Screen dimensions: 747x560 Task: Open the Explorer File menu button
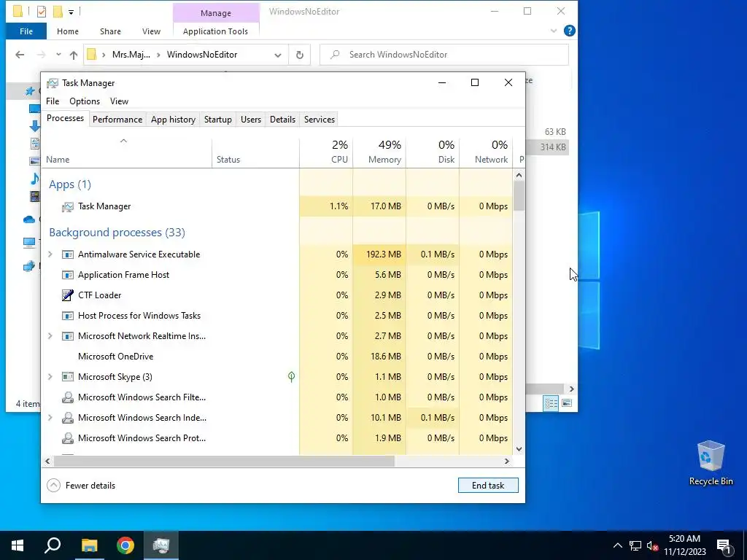(26, 31)
